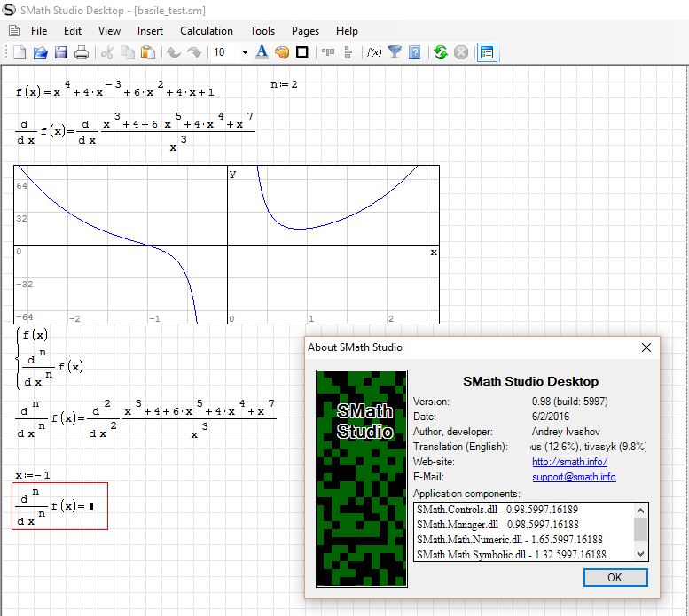
Task: Open the Insert menu
Action: point(150,30)
